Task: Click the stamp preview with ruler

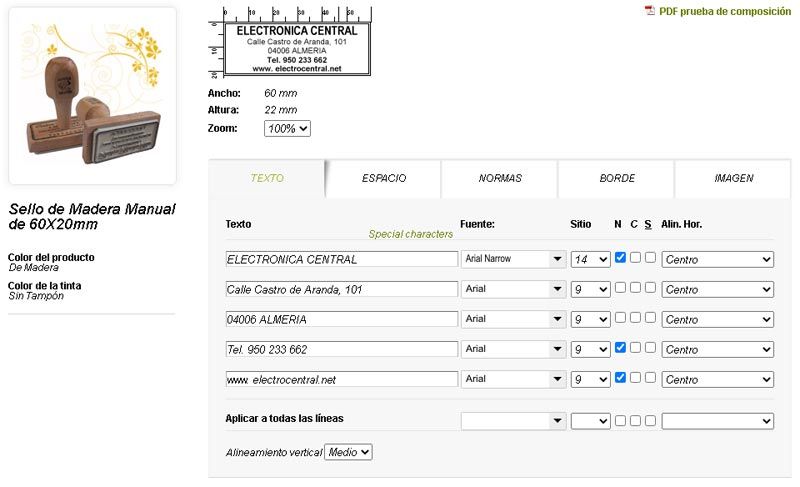Action: point(290,43)
